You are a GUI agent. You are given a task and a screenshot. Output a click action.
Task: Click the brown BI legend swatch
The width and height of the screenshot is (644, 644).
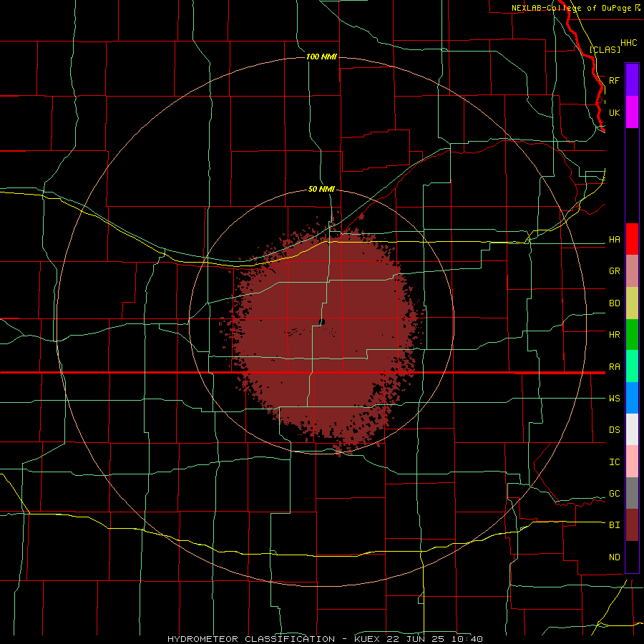tap(632, 525)
